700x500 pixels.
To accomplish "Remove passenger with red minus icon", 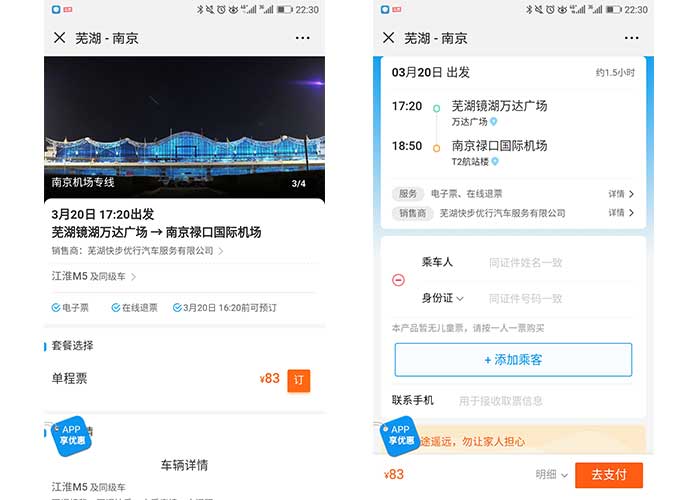I will click(399, 280).
